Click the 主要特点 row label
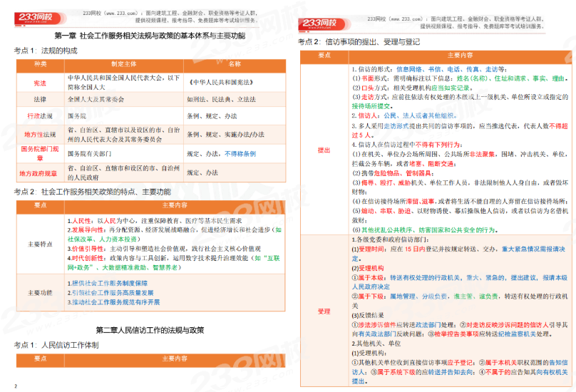The image size is (576, 392). [40, 243]
